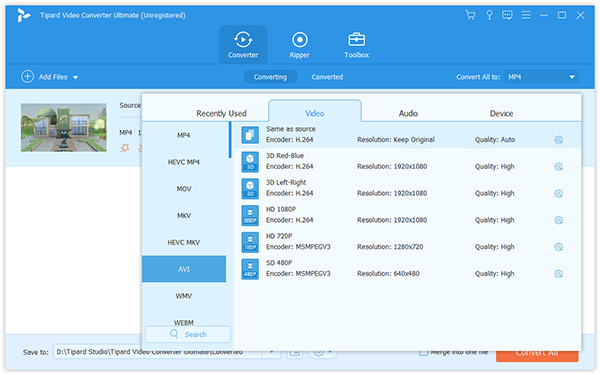Choose HEVC MKV in the format list
The image size is (600, 375).
(x=184, y=242)
